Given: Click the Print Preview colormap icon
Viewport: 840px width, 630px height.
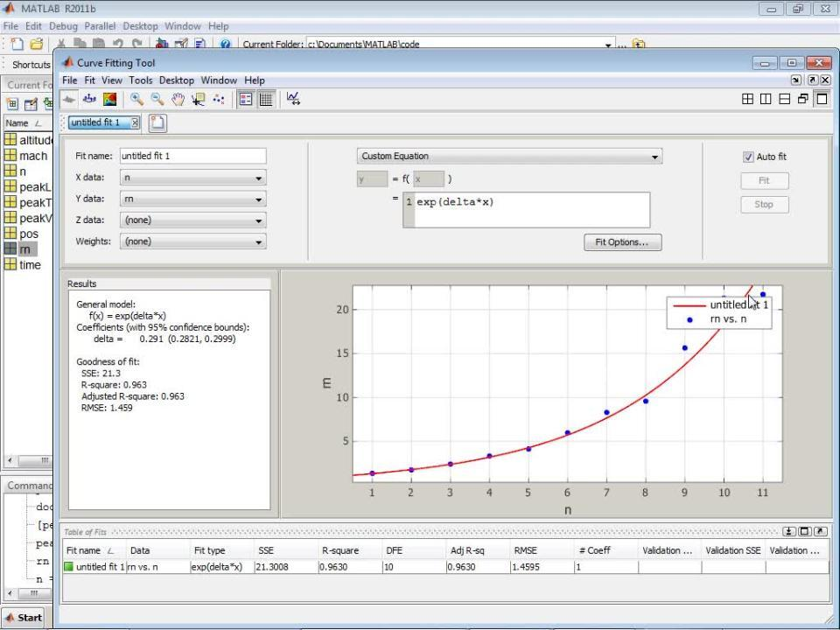Looking at the screenshot, I should [x=109, y=99].
